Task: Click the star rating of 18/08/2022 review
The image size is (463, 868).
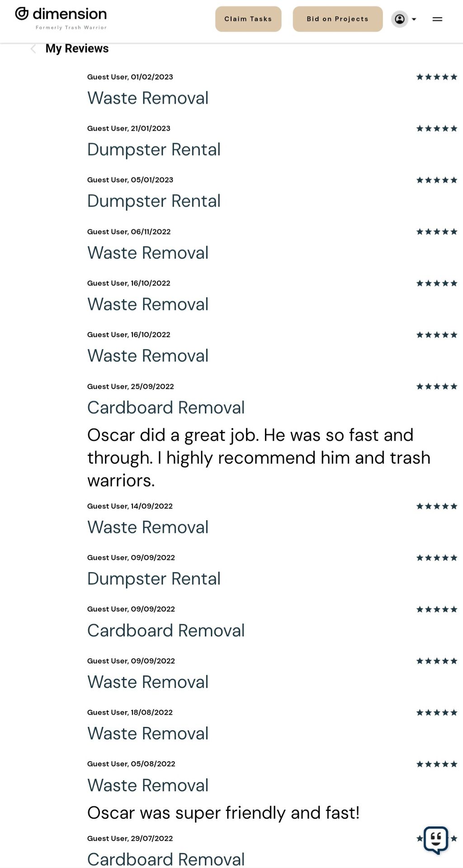Action: tap(437, 712)
